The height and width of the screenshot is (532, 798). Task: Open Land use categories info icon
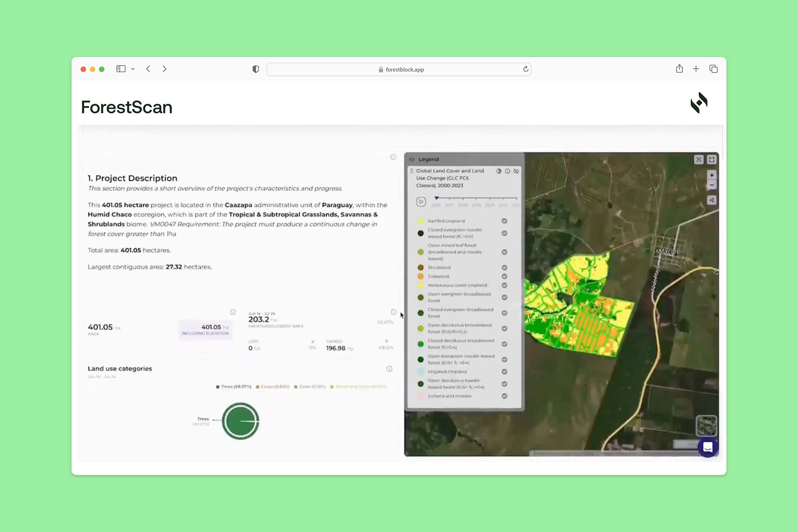(389, 369)
